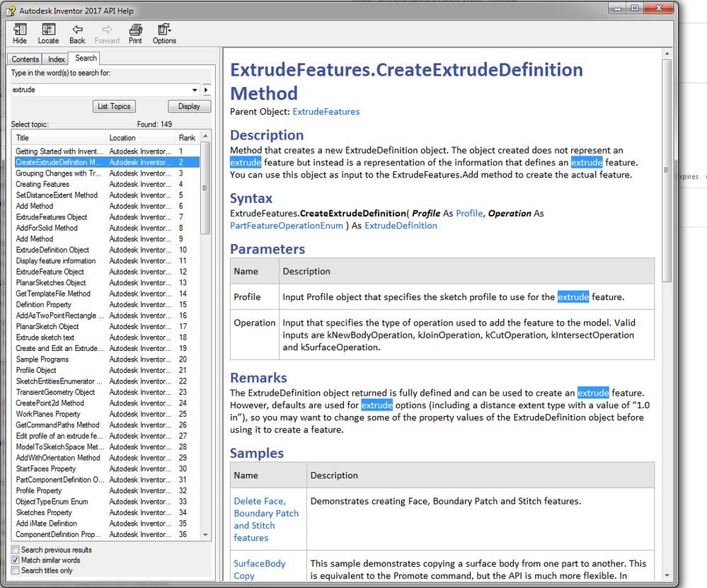Switch to the Contents tab
This screenshot has width=707, height=588.
click(25, 59)
